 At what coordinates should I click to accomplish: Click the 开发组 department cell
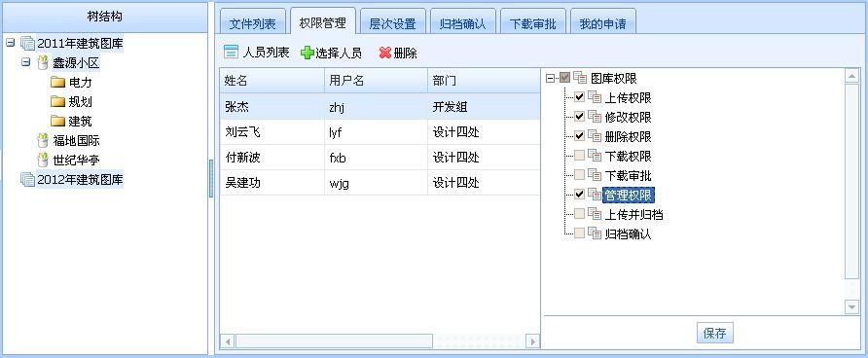[484, 107]
